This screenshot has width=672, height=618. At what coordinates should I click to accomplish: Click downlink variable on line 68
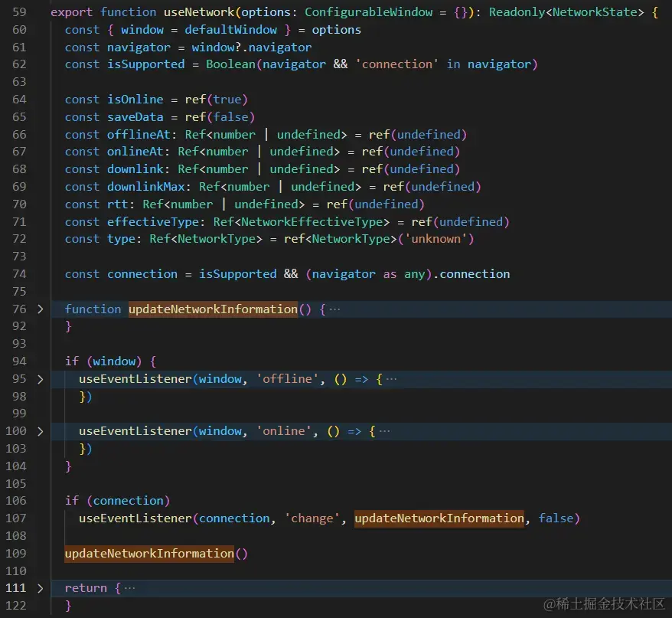pos(135,169)
